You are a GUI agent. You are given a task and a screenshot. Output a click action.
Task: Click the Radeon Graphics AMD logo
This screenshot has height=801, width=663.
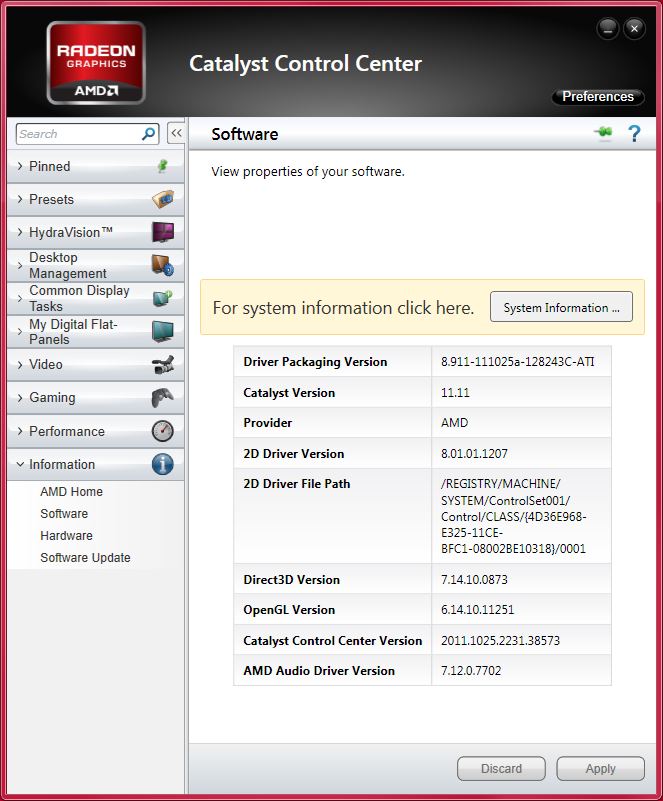click(x=96, y=63)
